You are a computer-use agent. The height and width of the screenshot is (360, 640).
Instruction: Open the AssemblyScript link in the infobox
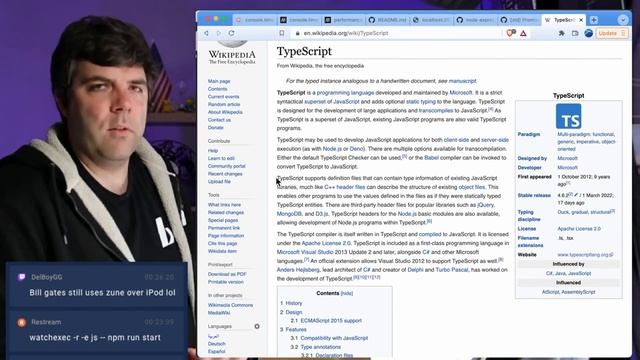pyautogui.click(x=578, y=292)
